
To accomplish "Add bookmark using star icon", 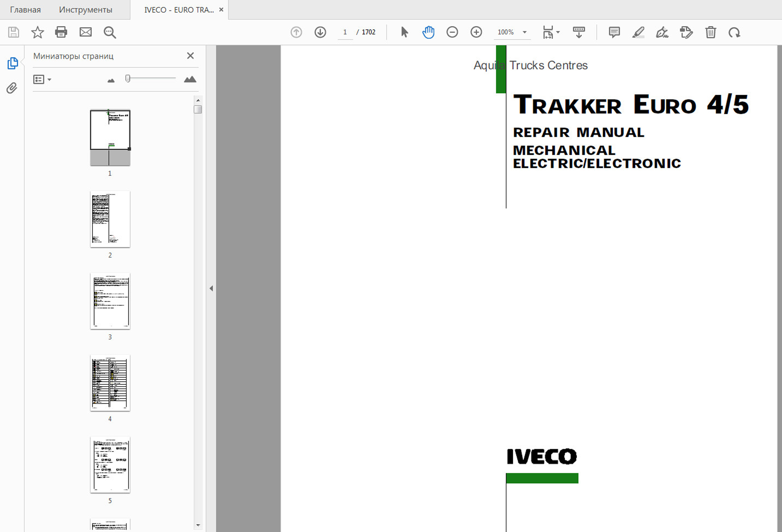I will (37, 32).
